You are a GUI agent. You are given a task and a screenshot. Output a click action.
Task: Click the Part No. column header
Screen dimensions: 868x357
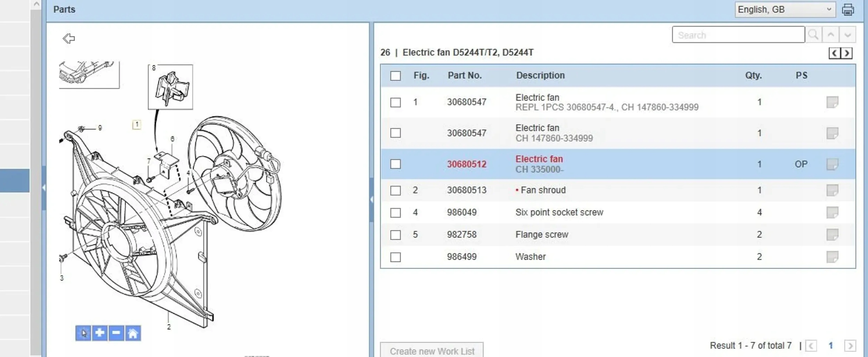[x=465, y=75]
